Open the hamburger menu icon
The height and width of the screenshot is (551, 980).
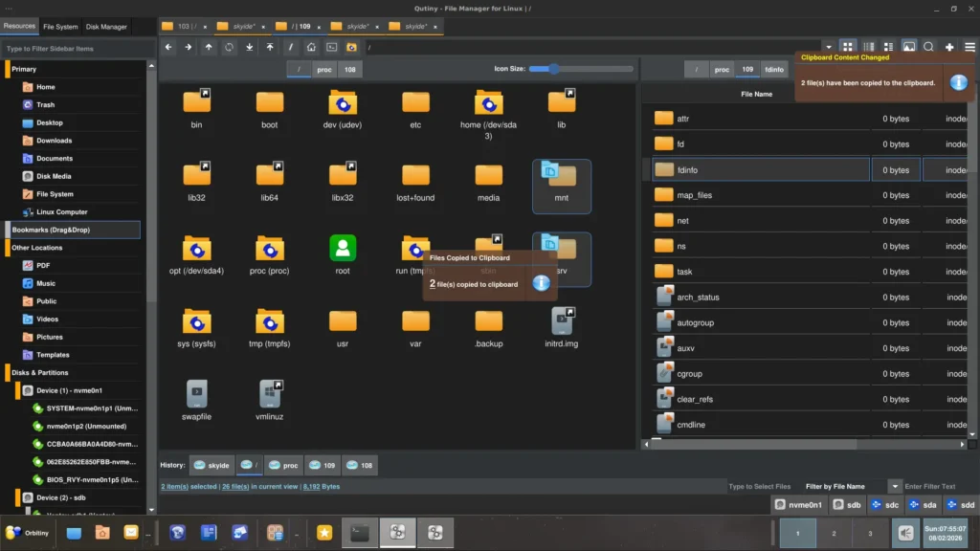(969, 47)
